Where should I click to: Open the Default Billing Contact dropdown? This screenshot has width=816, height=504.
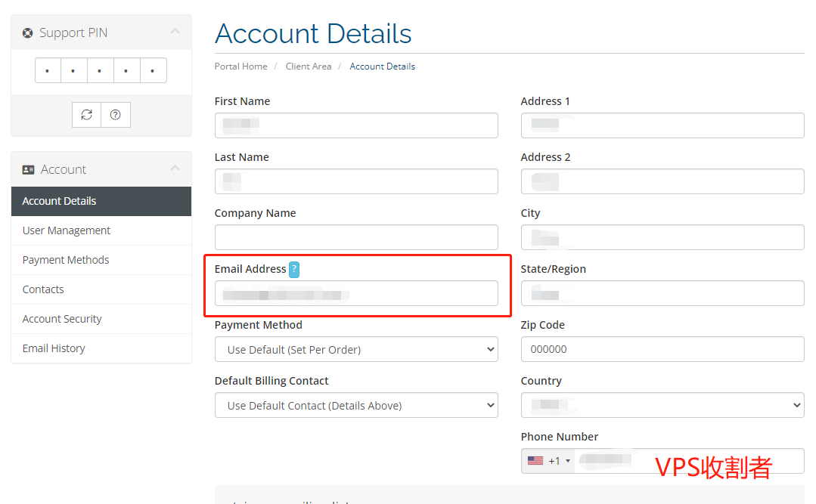[356, 405]
